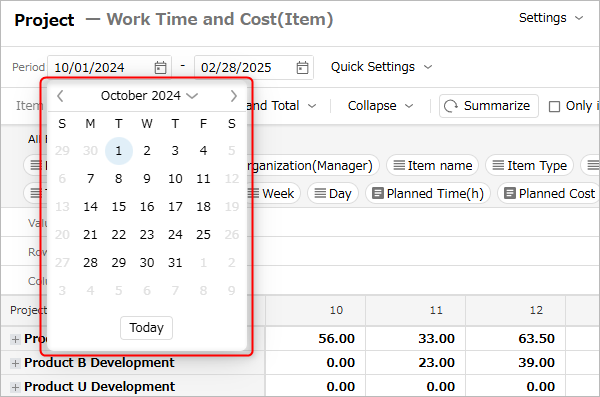Go to previous month in date picker
This screenshot has width=600, height=397.
pyautogui.click(x=60, y=96)
